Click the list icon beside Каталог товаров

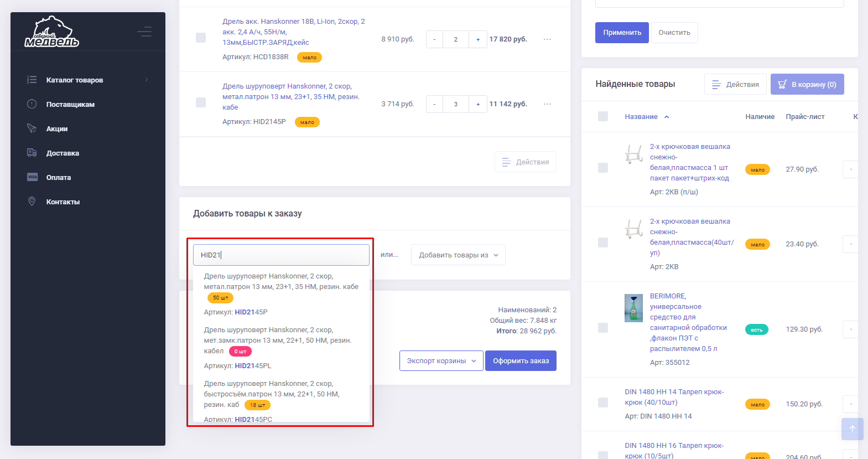(32, 80)
